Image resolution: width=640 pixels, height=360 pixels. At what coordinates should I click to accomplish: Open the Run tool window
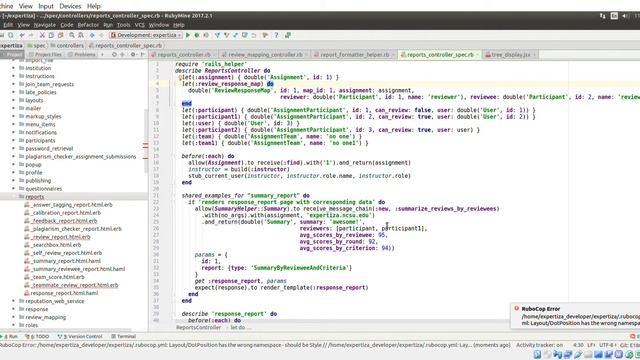(x=10, y=336)
